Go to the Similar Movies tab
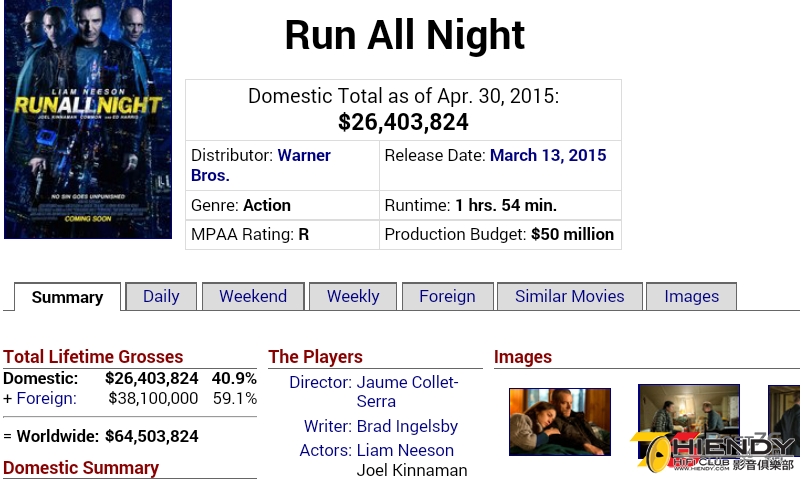 (569, 297)
